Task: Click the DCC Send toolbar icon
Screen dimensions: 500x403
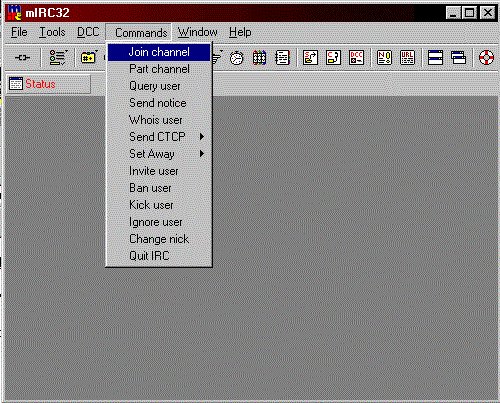Action: 310,58
